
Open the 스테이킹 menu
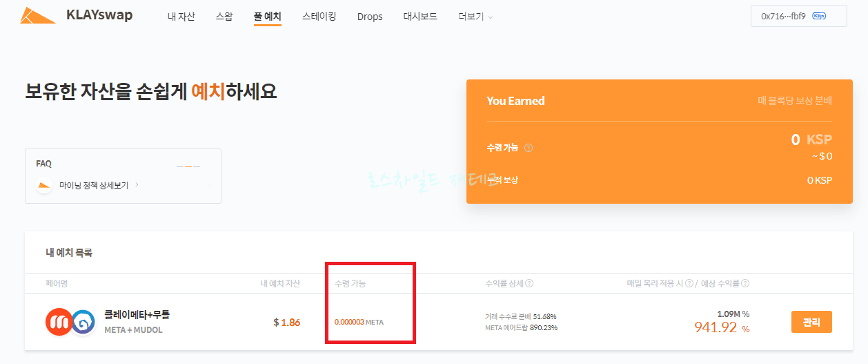coord(319,17)
